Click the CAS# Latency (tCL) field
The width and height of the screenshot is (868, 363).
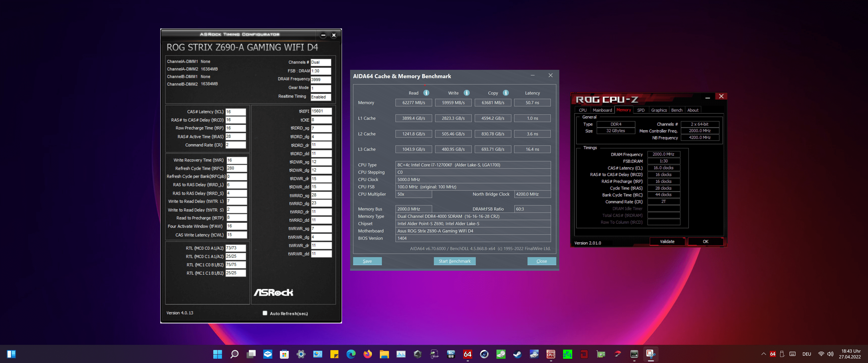(235, 112)
